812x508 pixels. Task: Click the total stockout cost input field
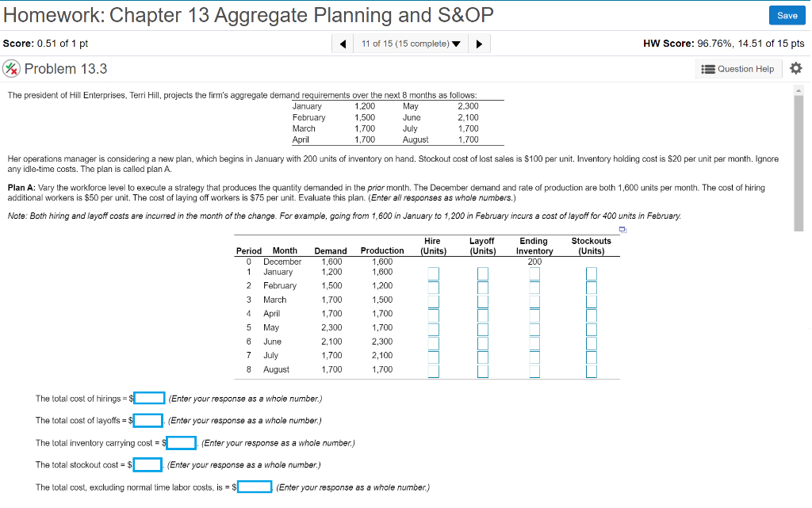(149, 464)
